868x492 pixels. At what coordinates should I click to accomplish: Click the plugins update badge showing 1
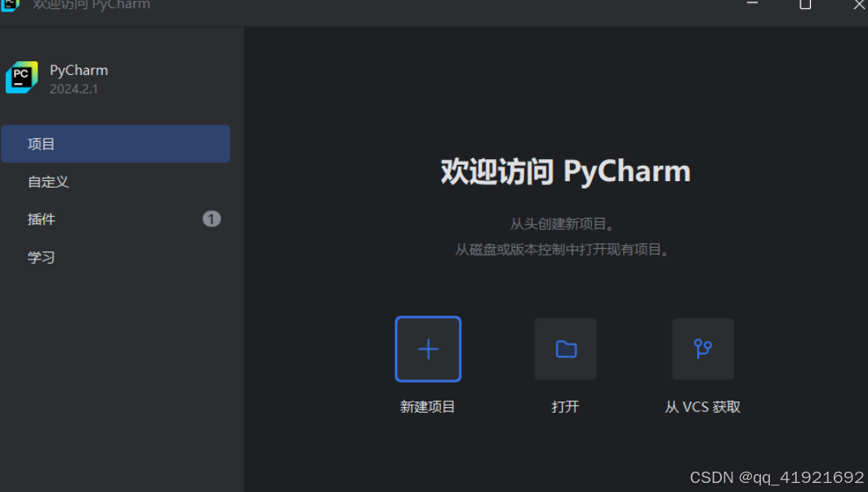(x=211, y=219)
